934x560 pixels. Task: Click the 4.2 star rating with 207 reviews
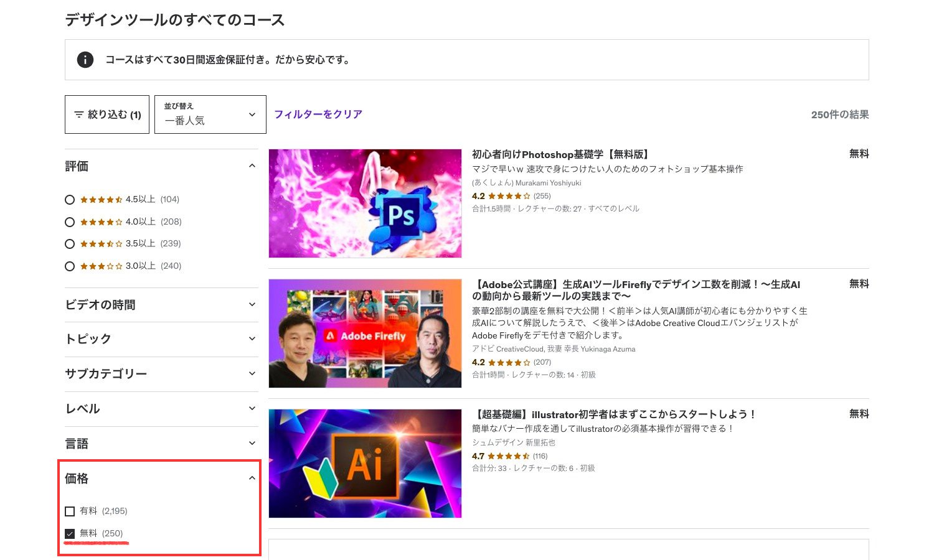click(x=511, y=362)
